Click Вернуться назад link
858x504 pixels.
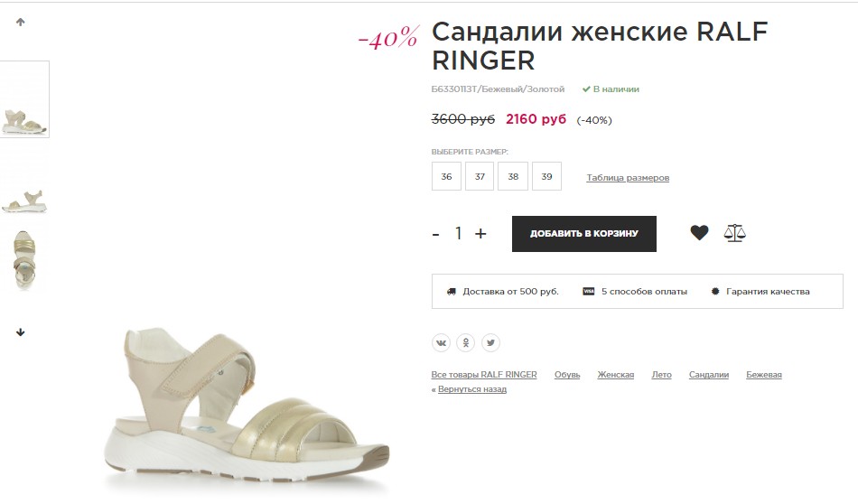click(x=472, y=389)
